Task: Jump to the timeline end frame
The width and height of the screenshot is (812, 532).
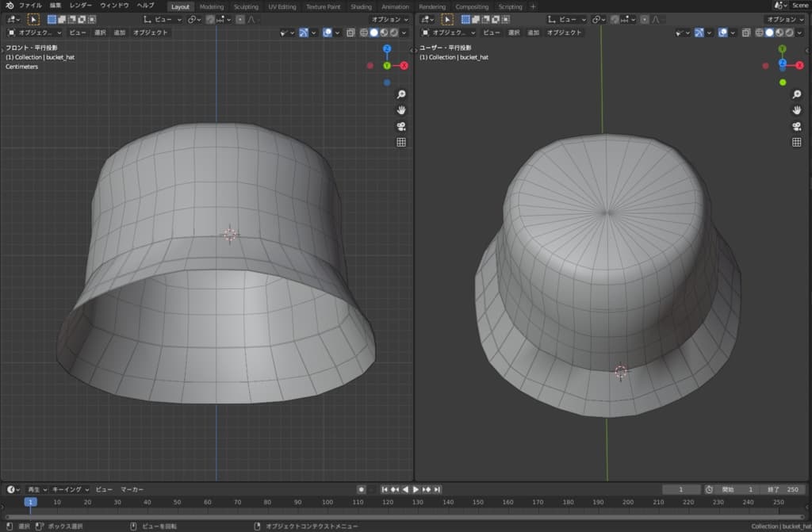Action: [437, 489]
